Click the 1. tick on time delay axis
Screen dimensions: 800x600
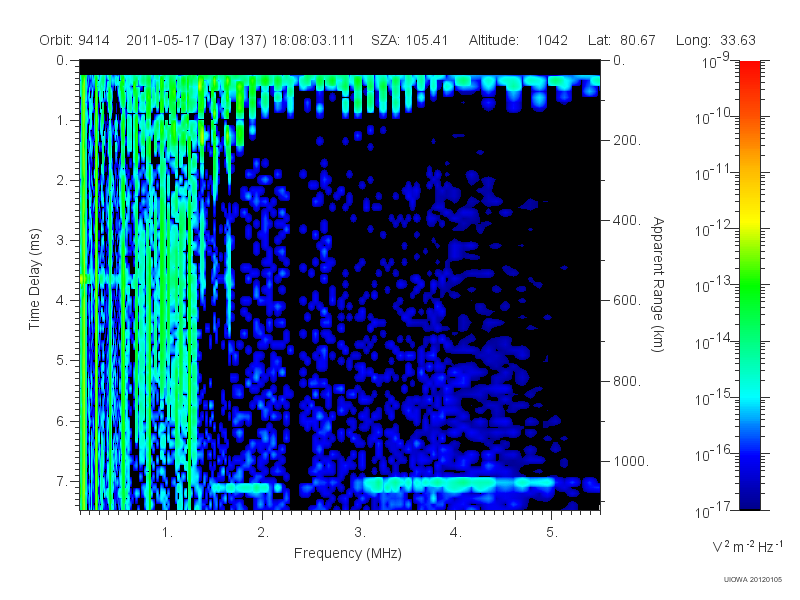point(62,120)
